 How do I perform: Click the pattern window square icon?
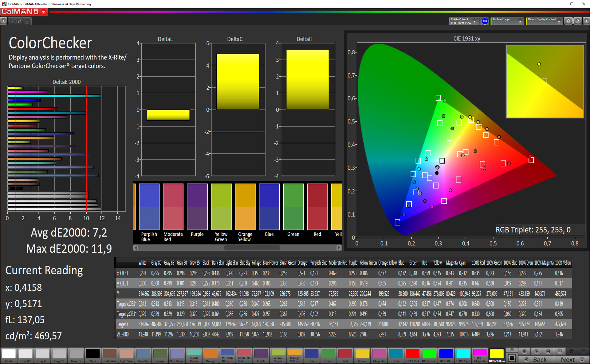click(x=512, y=358)
